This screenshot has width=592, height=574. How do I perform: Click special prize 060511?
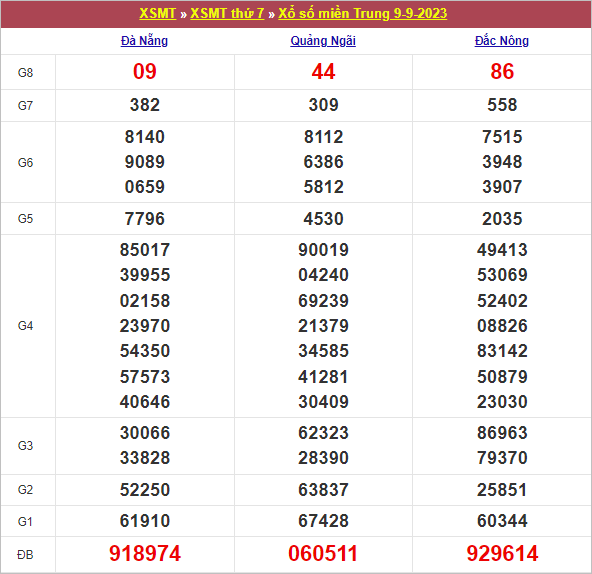[323, 554]
